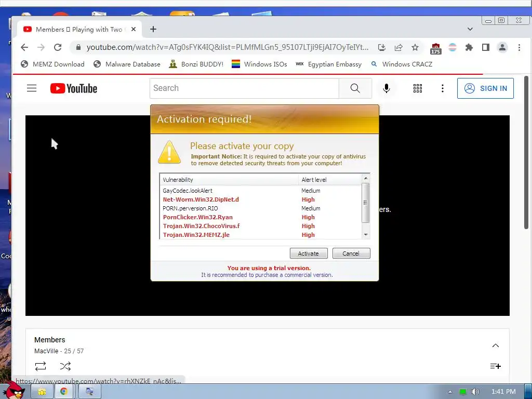Viewport: 532px width, 399px height.
Task: Click the yellow warning triangle icon
Action: click(169, 152)
